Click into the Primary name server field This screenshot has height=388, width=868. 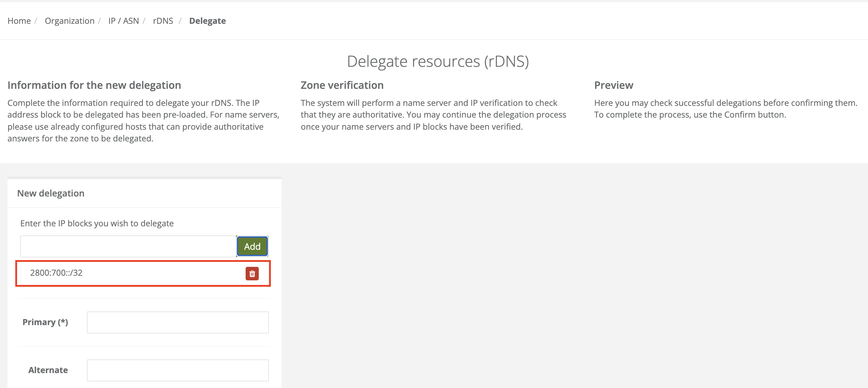(x=178, y=322)
